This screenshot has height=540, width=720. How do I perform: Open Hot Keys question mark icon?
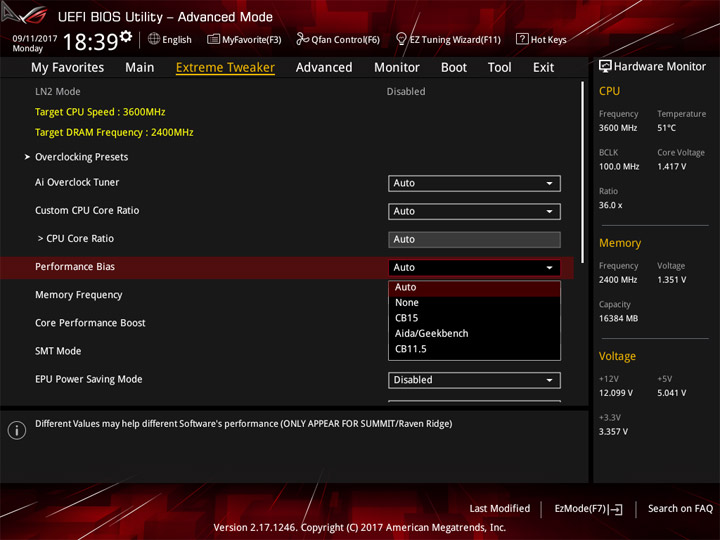[522, 39]
